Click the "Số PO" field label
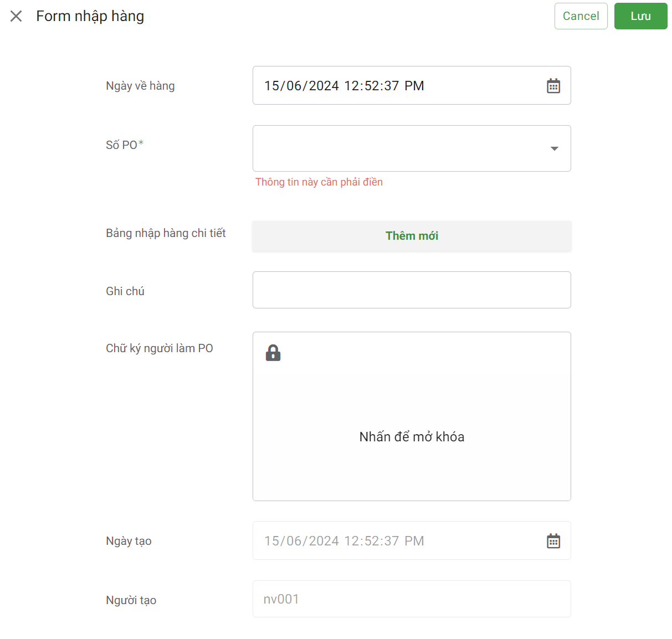Image resolution: width=672 pixels, height=639 pixels. point(122,145)
